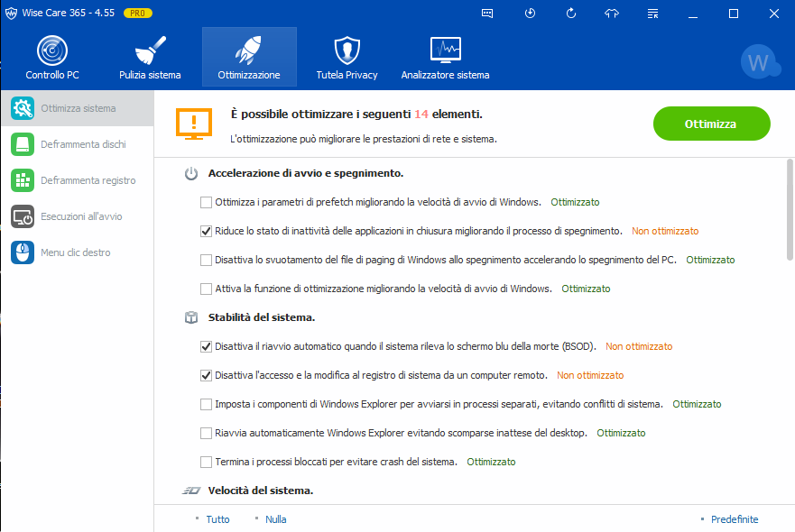This screenshot has width=795, height=532.
Task: Click the orange warning monitor icon
Action: tap(194, 124)
